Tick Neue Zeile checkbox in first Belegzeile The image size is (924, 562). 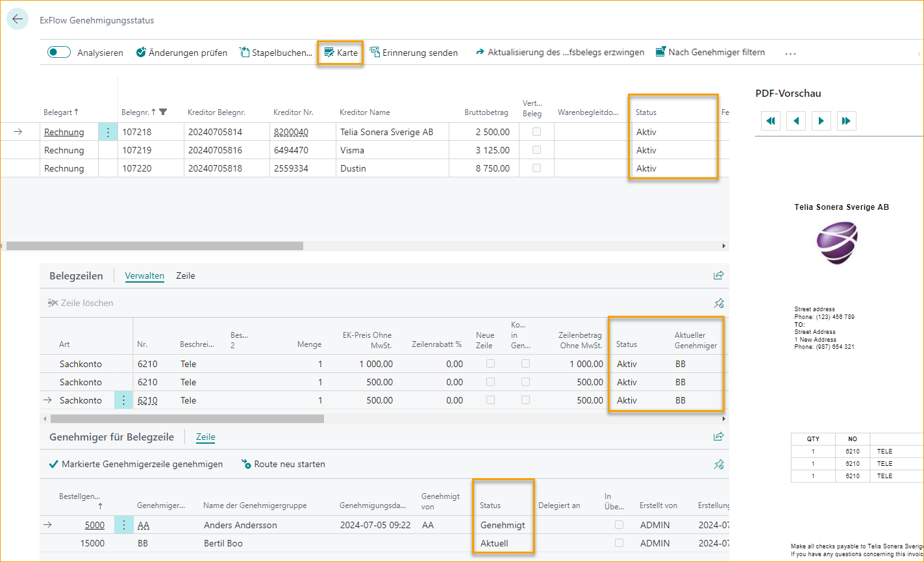490,364
